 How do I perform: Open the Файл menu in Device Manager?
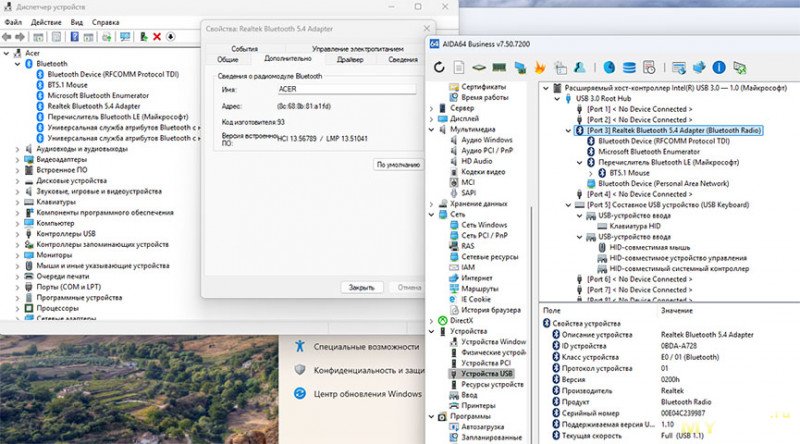13,22
